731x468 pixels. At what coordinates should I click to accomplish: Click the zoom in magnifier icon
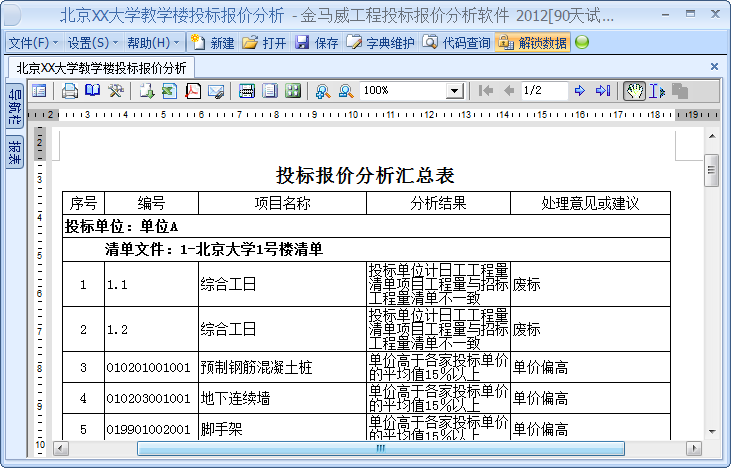tap(322, 91)
